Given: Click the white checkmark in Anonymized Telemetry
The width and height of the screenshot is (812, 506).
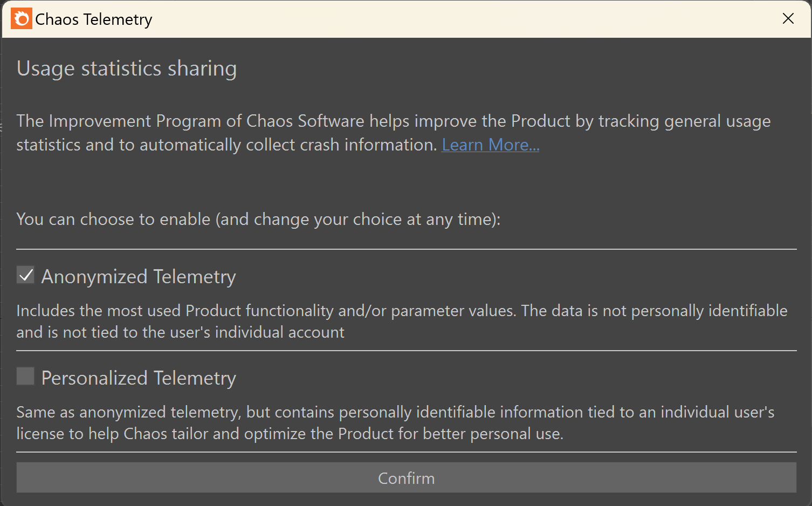Looking at the screenshot, I should [x=25, y=275].
